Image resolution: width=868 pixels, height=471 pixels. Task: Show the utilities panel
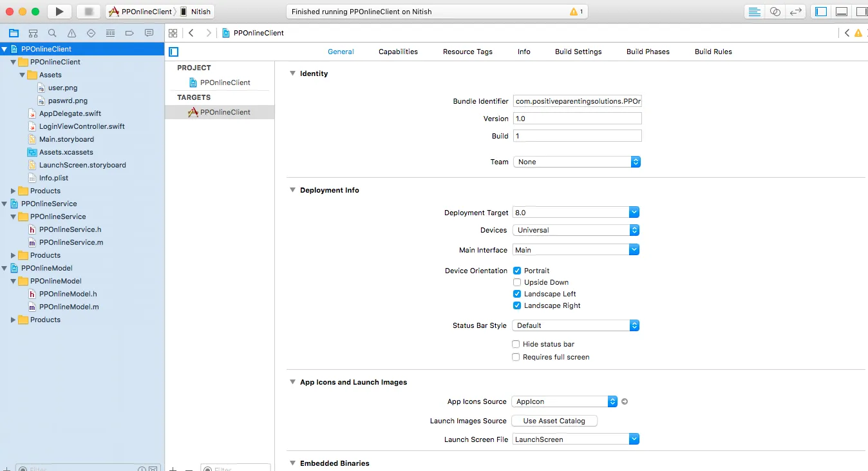[861, 12]
